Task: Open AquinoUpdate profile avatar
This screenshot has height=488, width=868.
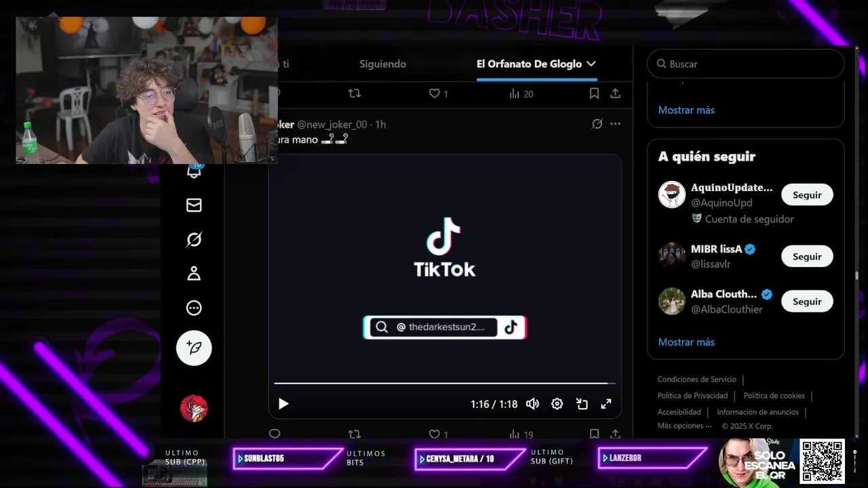Action: tap(672, 195)
